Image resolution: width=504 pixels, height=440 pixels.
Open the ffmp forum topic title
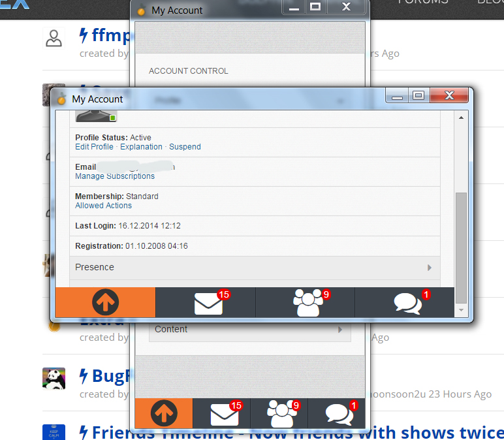(x=111, y=35)
